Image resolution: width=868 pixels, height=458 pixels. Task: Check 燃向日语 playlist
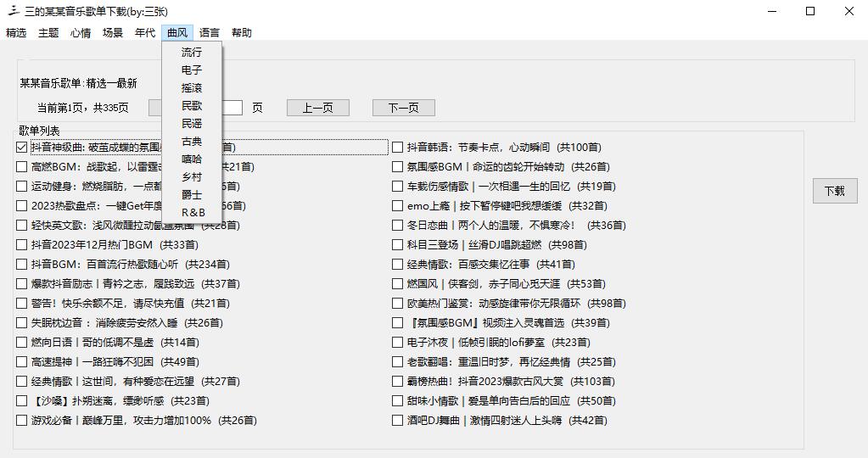(x=21, y=343)
